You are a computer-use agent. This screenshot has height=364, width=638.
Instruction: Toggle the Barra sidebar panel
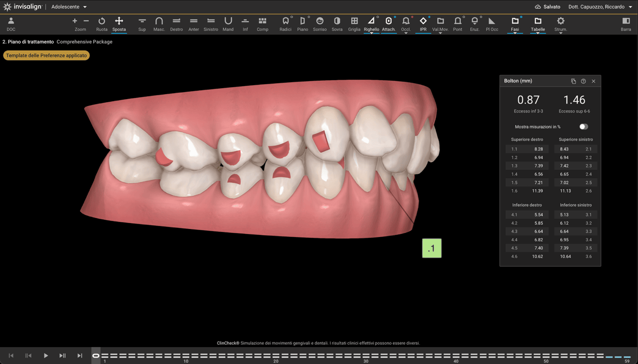click(626, 24)
